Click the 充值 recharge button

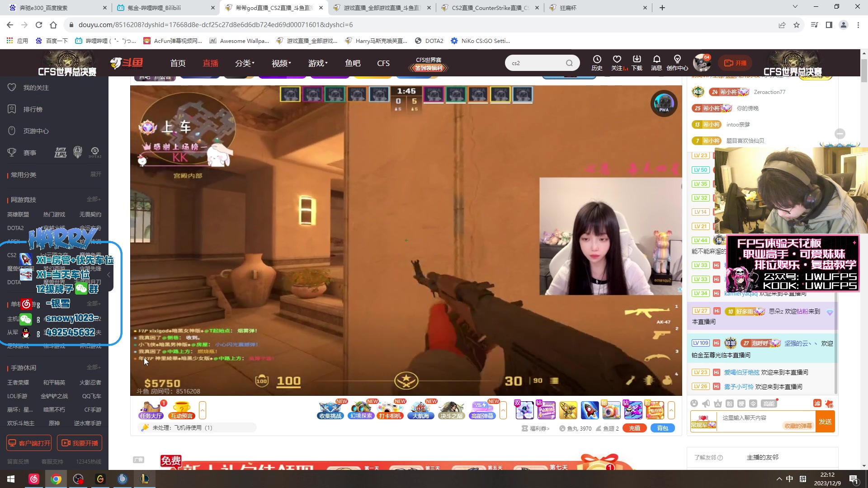[635, 428]
